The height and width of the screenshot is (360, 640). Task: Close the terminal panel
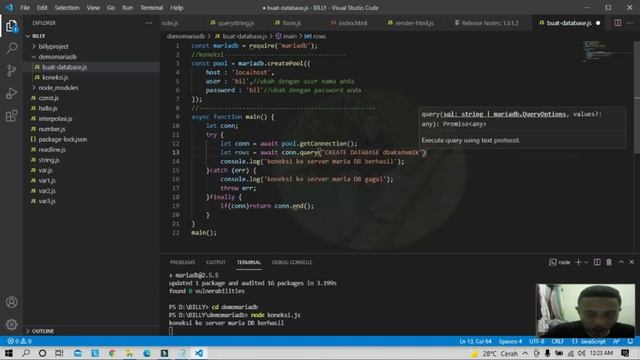click(632, 262)
